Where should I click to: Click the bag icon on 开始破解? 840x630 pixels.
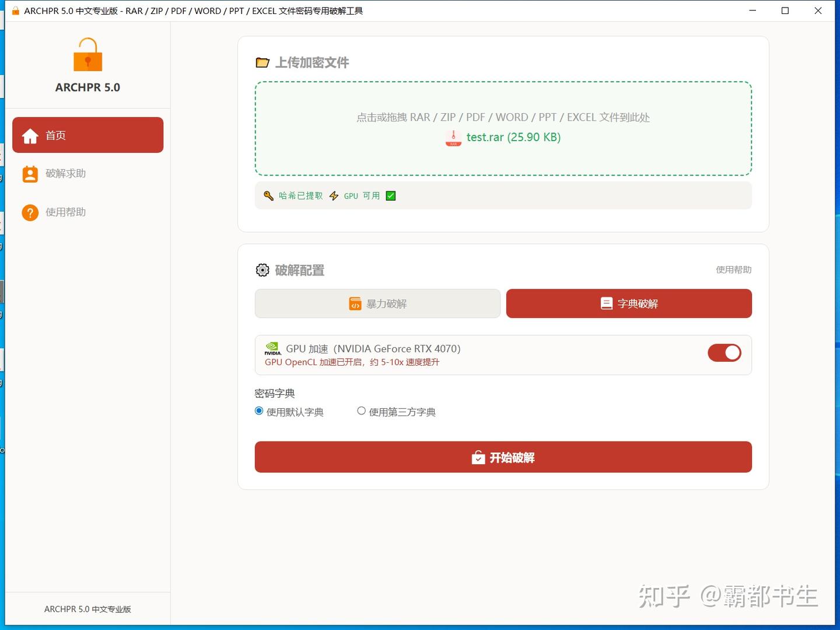point(478,457)
